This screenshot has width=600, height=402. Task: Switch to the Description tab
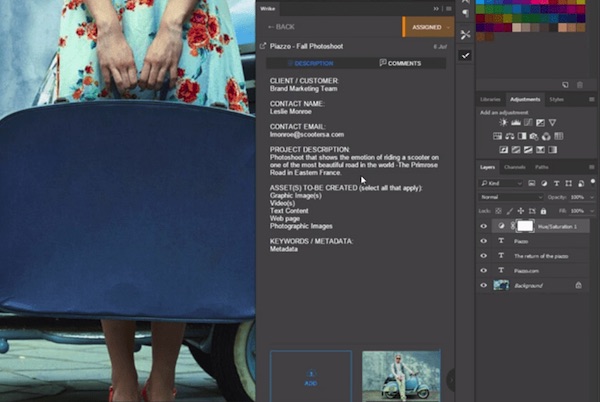(311, 63)
